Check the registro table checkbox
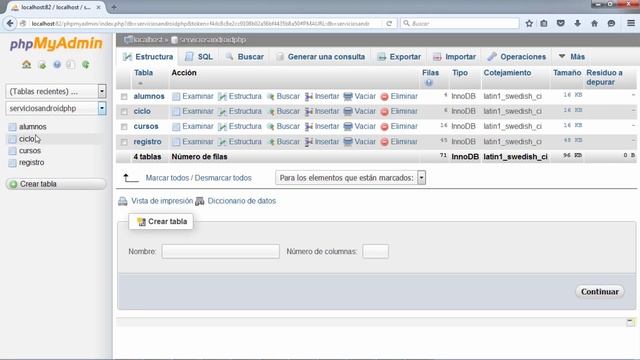This screenshot has width=640, height=360. point(124,142)
